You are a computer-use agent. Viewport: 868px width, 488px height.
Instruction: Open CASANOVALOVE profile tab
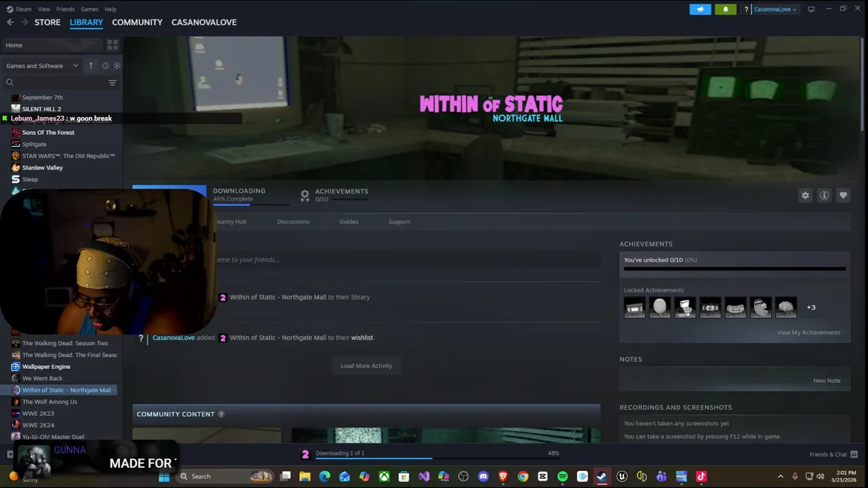pyautogui.click(x=204, y=22)
